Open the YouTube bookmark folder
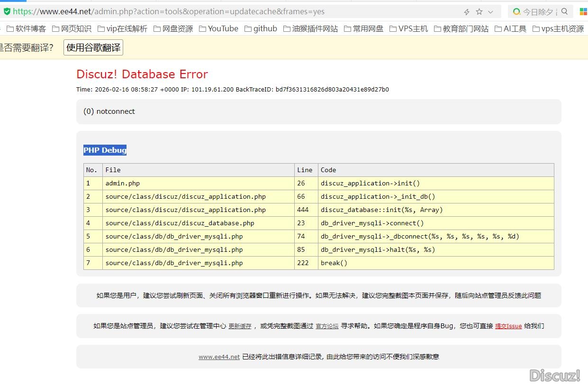 point(218,28)
